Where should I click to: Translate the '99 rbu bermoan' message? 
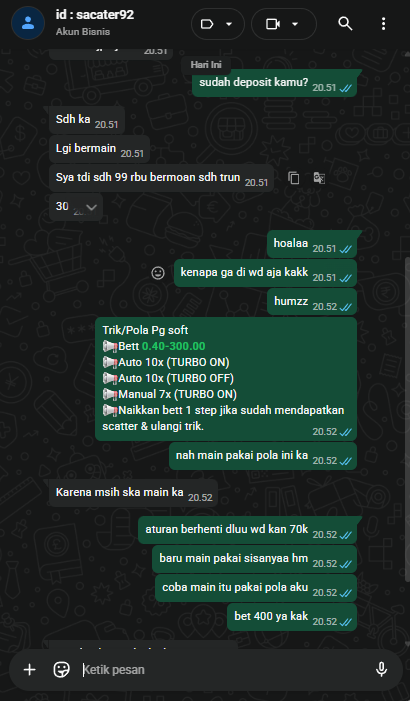coord(319,178)
